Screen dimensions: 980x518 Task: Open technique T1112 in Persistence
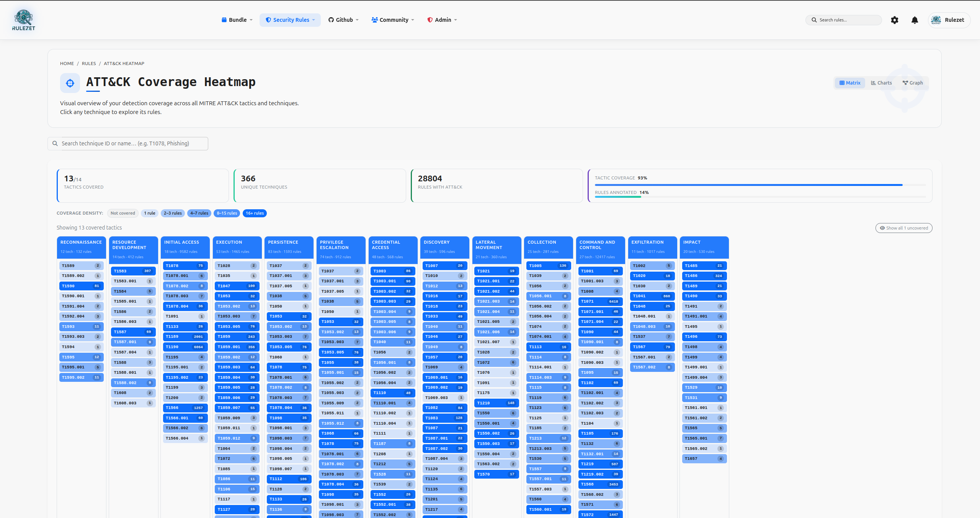pos(289,479)
